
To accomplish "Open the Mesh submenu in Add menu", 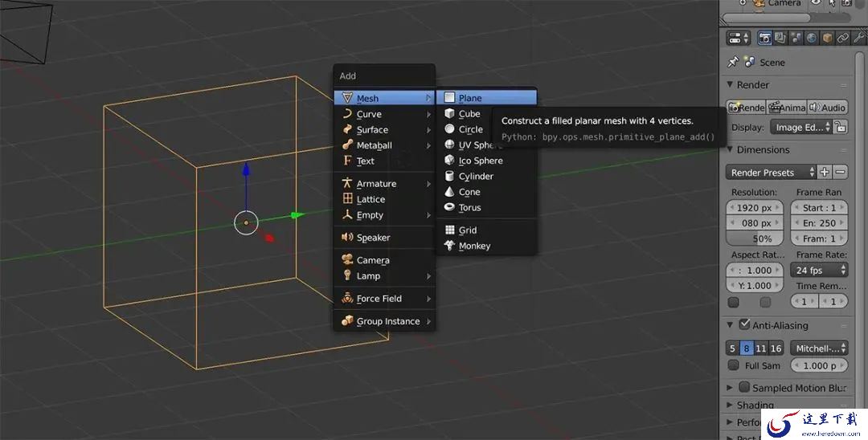I will pos(384,99).
